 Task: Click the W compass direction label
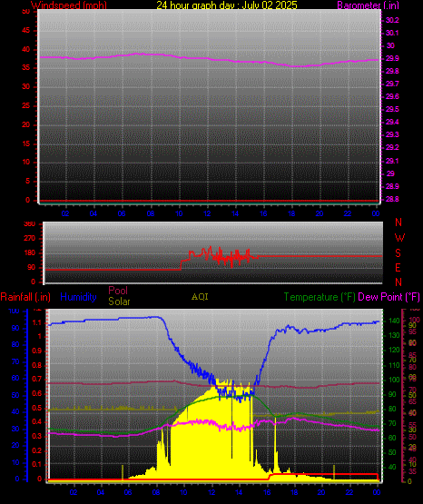click(399, 238)
